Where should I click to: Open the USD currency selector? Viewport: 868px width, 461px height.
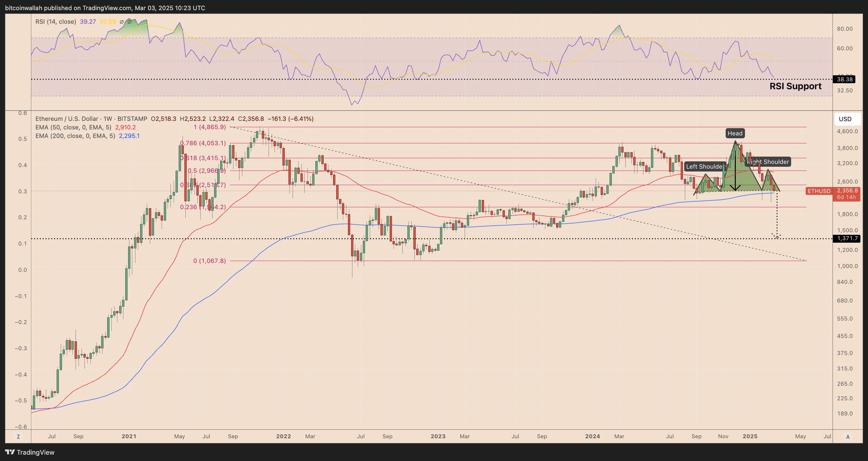[847, 119]
